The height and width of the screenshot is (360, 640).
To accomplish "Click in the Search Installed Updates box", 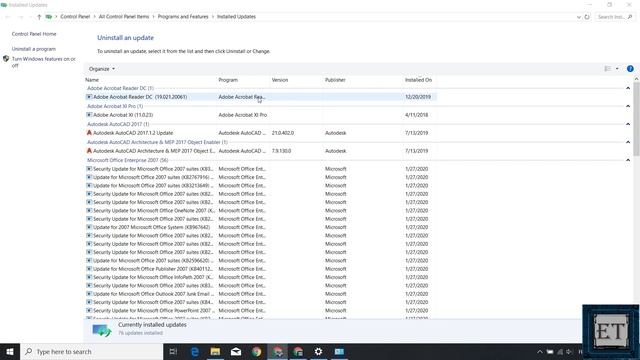I will point(615,17).
